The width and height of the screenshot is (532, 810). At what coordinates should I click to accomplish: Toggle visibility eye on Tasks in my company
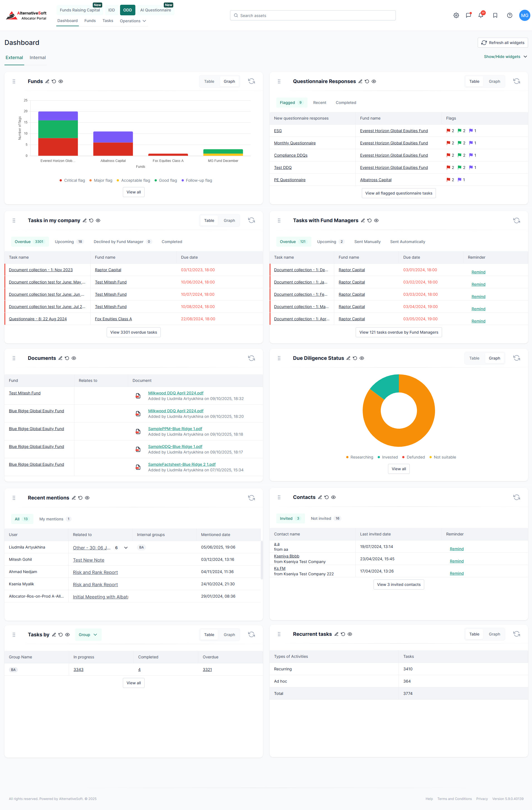(97, 220)
